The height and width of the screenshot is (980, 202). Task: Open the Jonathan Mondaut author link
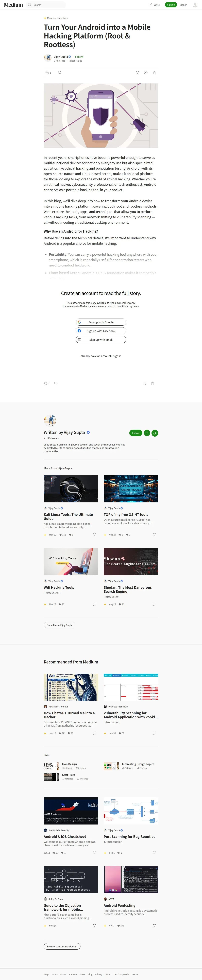pyautogui.click(x=58, y=707)
